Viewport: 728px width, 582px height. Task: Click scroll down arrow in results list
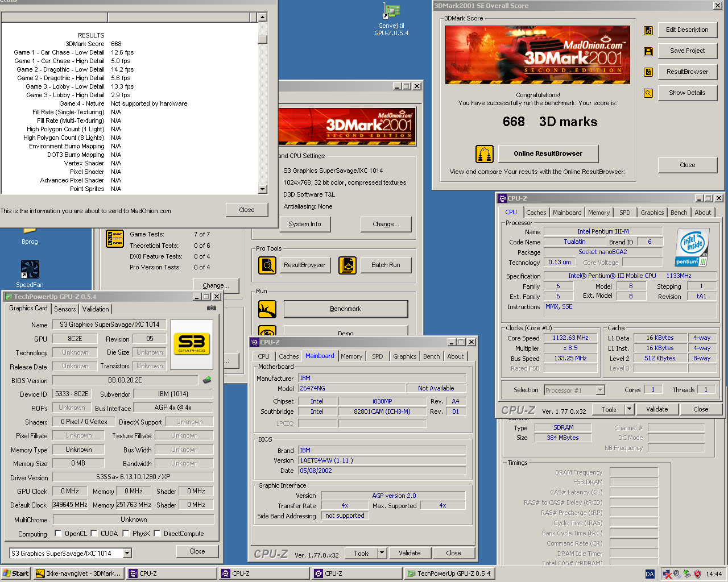tap(262, 189)
